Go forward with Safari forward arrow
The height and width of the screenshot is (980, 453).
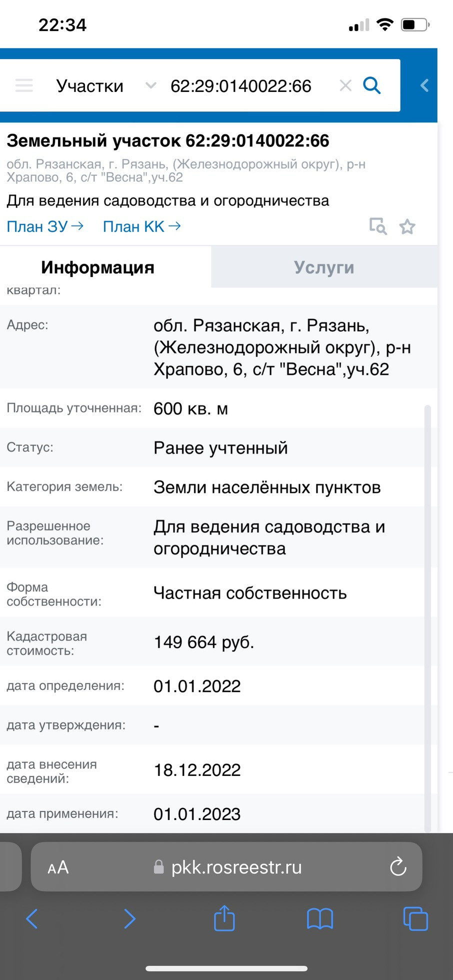pos(129,918)
